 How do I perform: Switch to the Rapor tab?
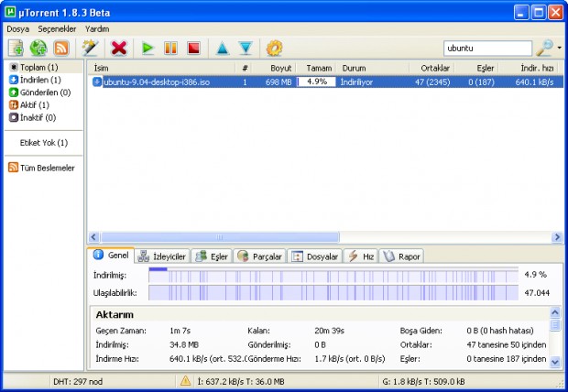[401, 256]
